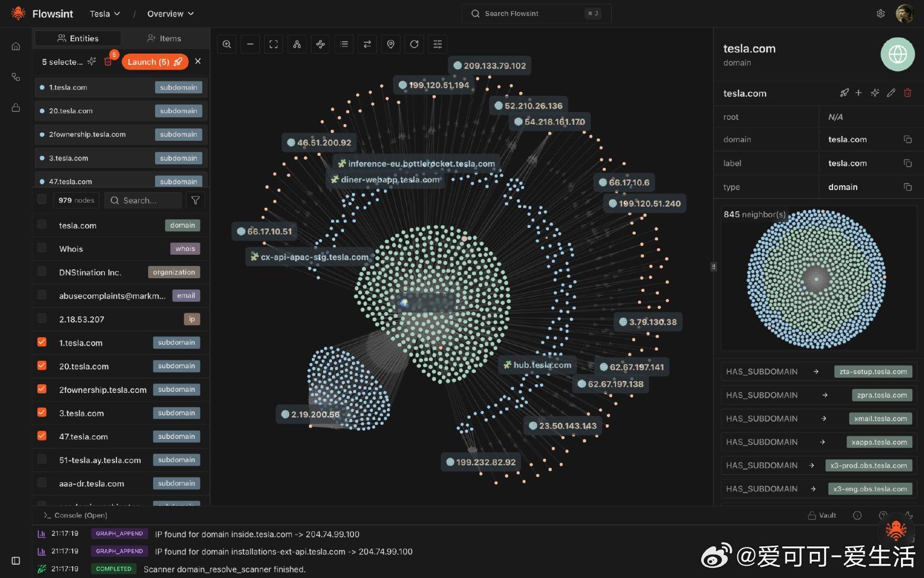Activate the fullscreen fit view icon
This screenshot has height=578, width=924.
[x=273, y=44]
